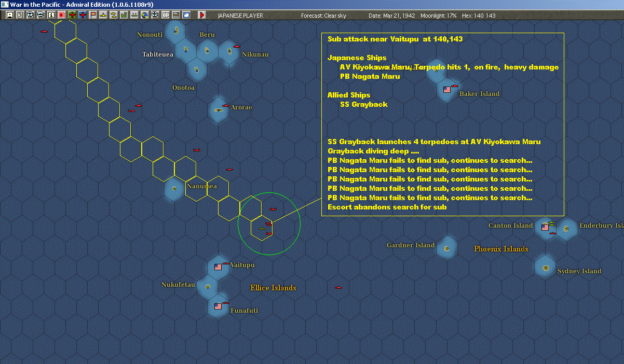Click the 'Date: Mar 21, 1942' status text
This screenshot has height=364, width=624.
392,16
